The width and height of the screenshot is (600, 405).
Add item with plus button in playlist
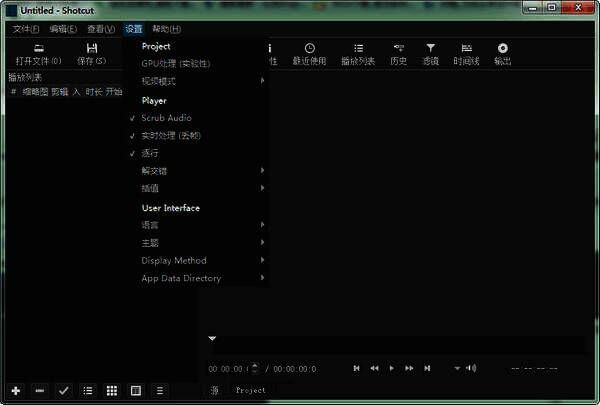click(x=16, y=390)
